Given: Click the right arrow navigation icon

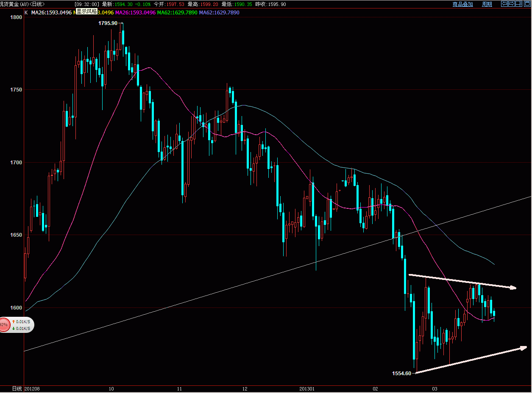Looking at the screenshot, I should click(512, 4).
